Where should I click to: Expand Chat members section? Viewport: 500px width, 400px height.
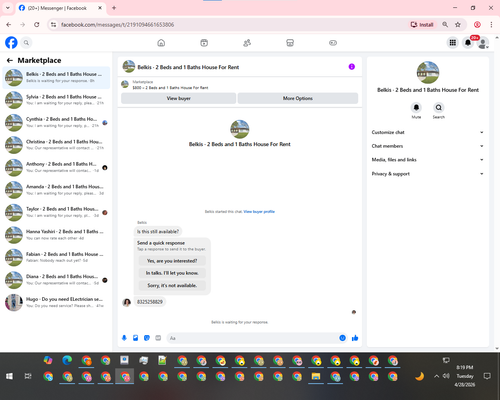tap(428, 146)
